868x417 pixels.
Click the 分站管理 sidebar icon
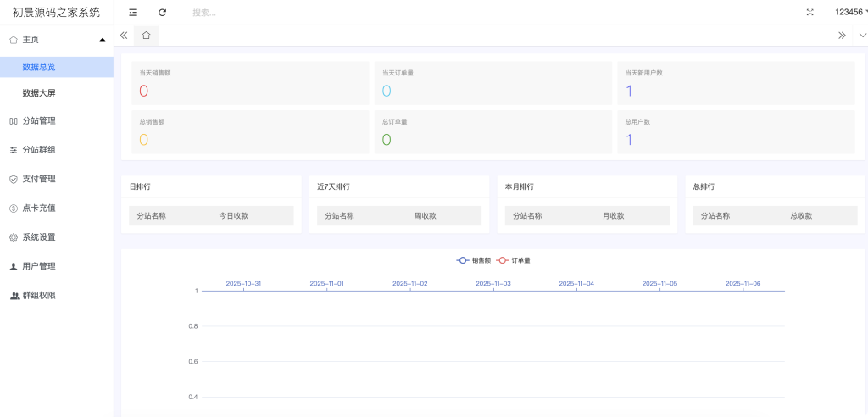14,121
